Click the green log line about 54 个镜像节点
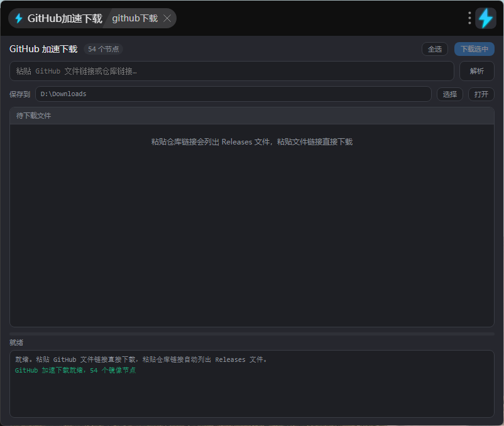Image resolution: width=504 pixels, height=426 pixels. click(x=75, y=371)
